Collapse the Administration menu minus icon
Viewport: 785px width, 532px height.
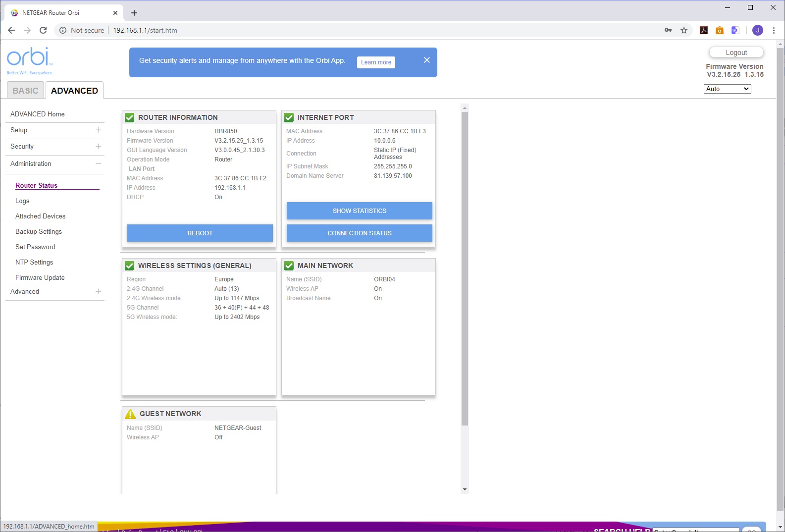click(x=99, y=163)
